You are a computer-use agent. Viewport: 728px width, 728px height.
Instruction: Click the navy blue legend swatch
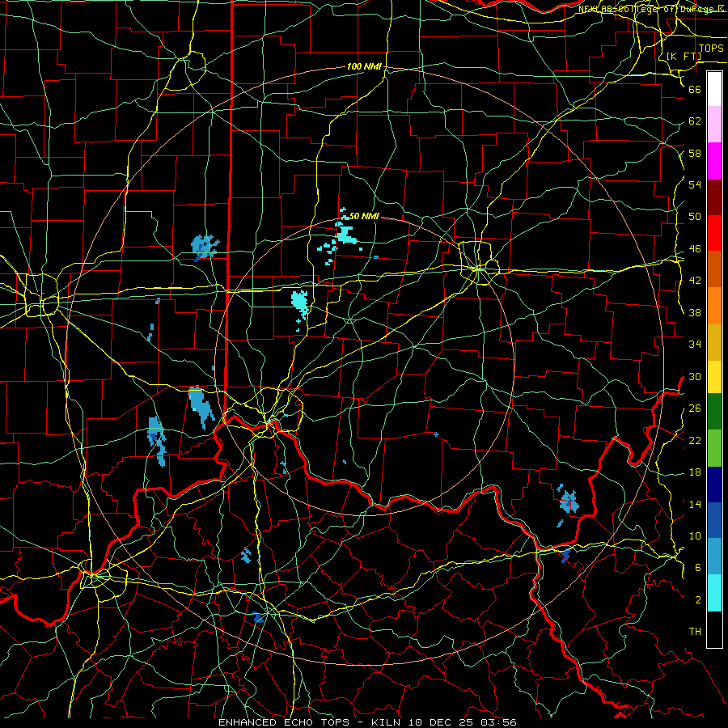[x=714, y=485]
